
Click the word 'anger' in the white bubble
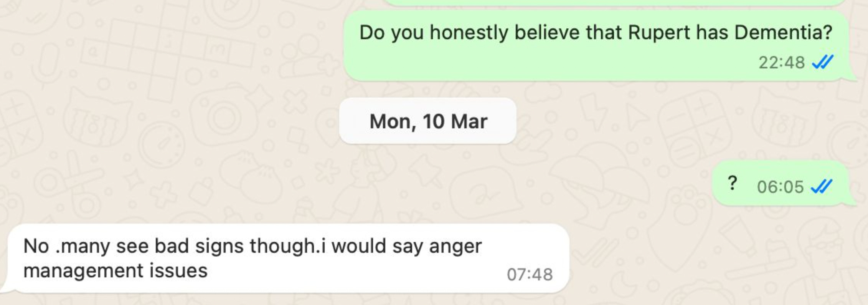[455, 247]
